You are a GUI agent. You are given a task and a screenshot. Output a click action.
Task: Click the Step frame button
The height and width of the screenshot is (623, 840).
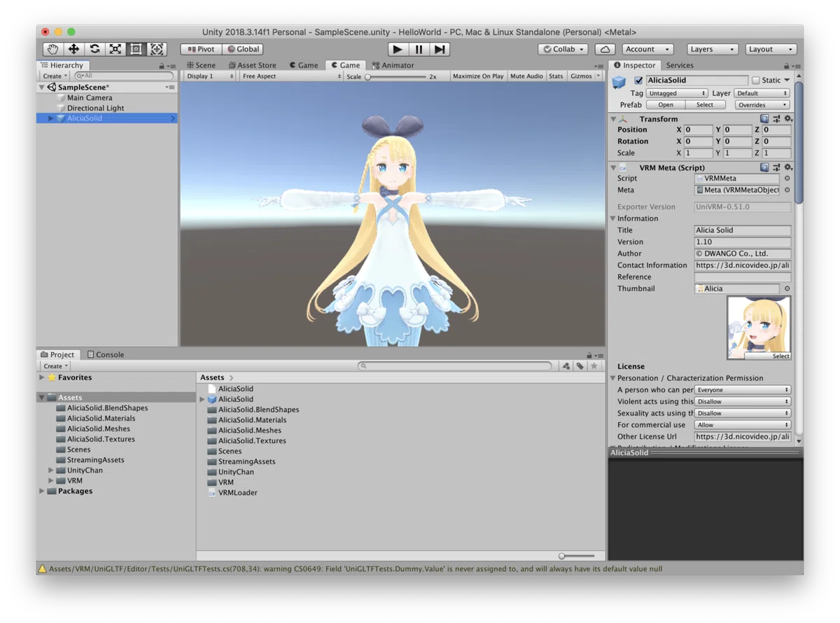tap(440, 49)
